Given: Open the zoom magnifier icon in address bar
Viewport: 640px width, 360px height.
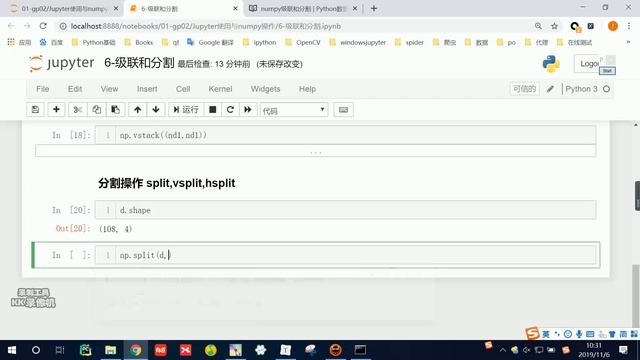Looking at the screenshot, I should (538, 26).
